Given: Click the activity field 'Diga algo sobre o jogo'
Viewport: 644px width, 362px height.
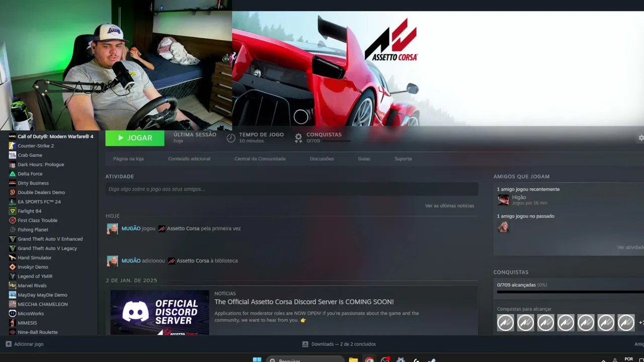Looking at the screenshot, I should 292,189.
